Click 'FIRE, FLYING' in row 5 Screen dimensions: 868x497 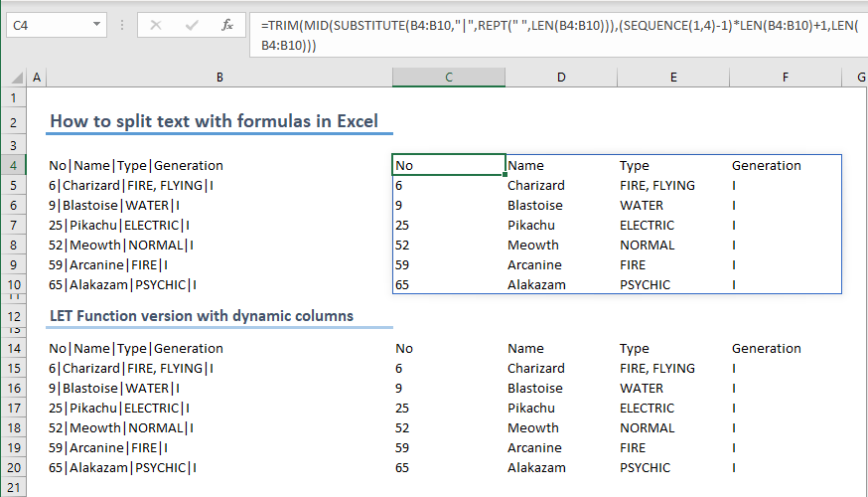point(657,185)
